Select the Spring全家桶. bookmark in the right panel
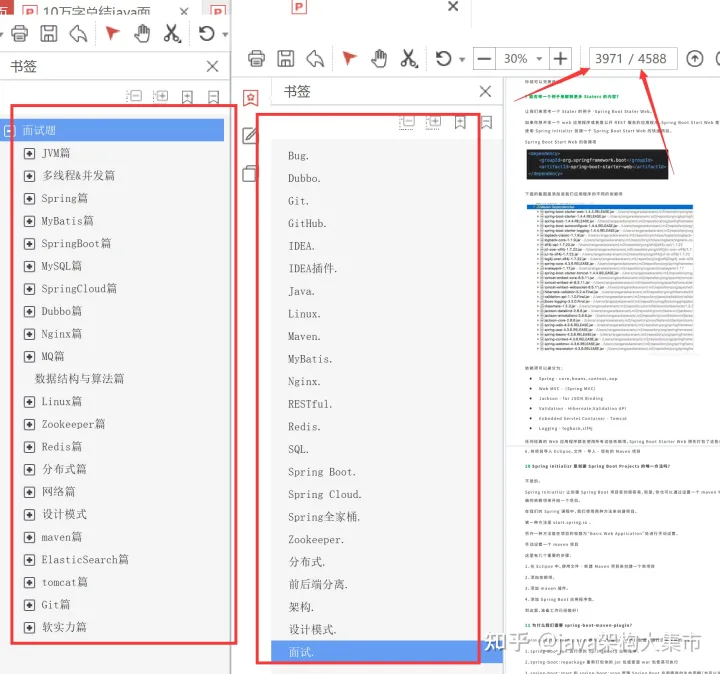 point(324,517)
